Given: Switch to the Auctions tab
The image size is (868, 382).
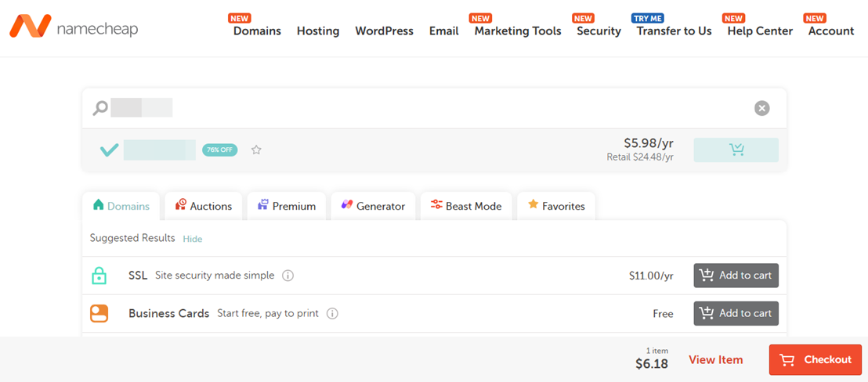Looking at the screenshot, I should click(203, 206).
